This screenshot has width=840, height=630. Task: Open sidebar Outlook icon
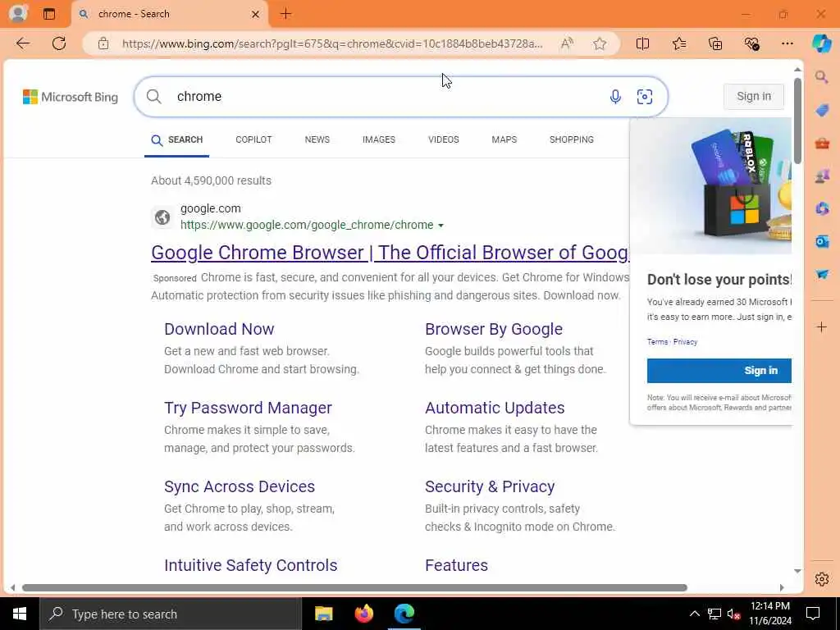[x=822, y=242]
